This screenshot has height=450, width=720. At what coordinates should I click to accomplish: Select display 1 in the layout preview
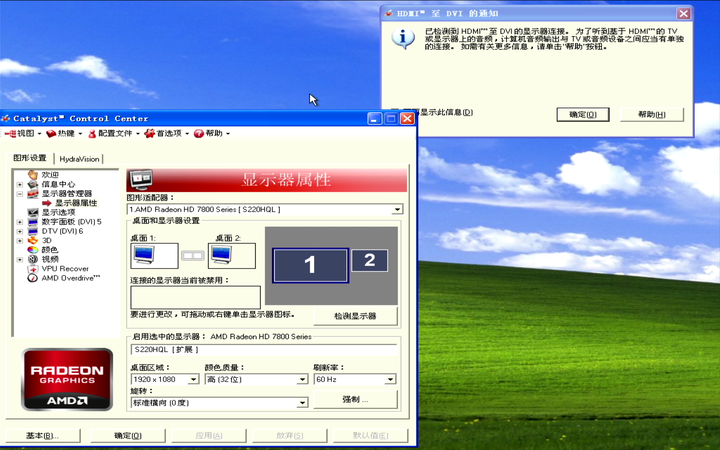tap(310, 265)
